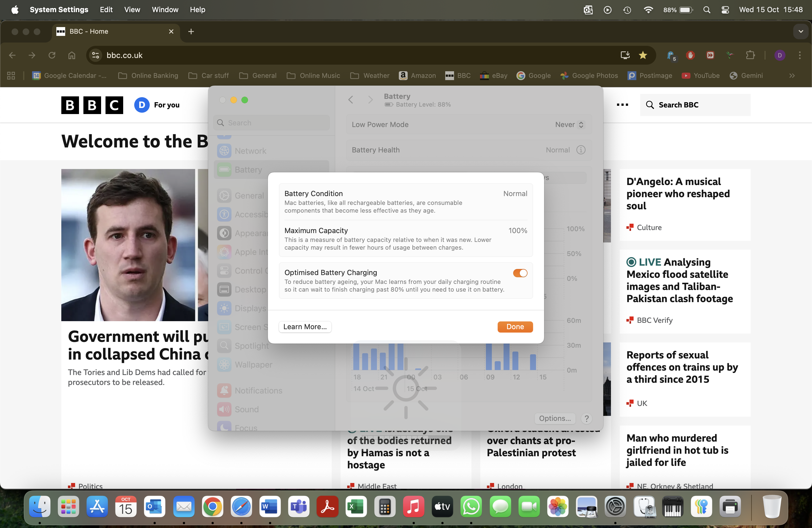Click the Battery Health info icon
812x528 pixels.
[581, 150]
